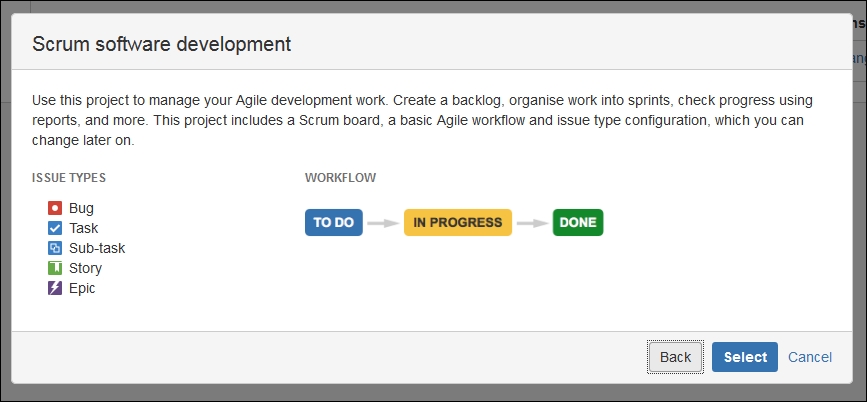Click the purple Epic lightning icon
Screen dimensions: 867x402
55,288
